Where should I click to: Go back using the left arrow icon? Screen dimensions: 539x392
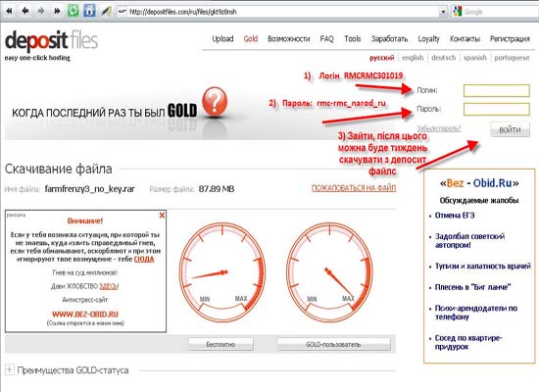click(25, 11)
